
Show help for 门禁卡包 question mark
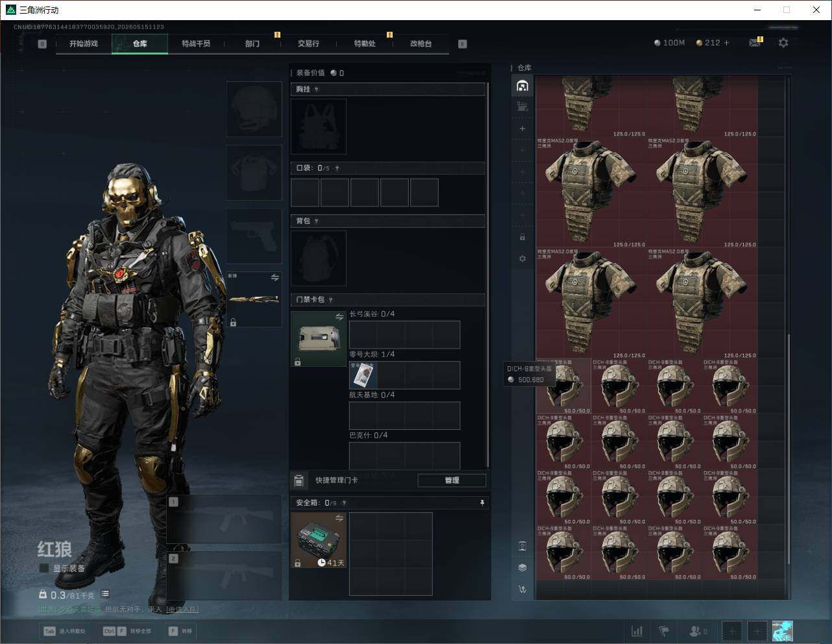[331, 300]
